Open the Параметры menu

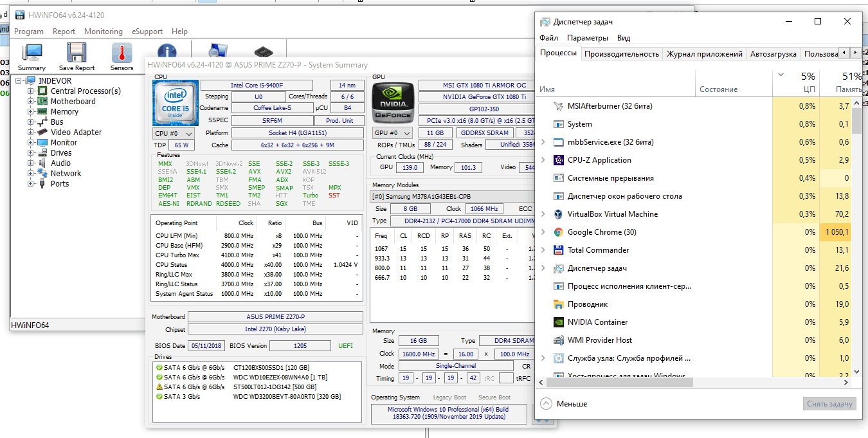588,38
